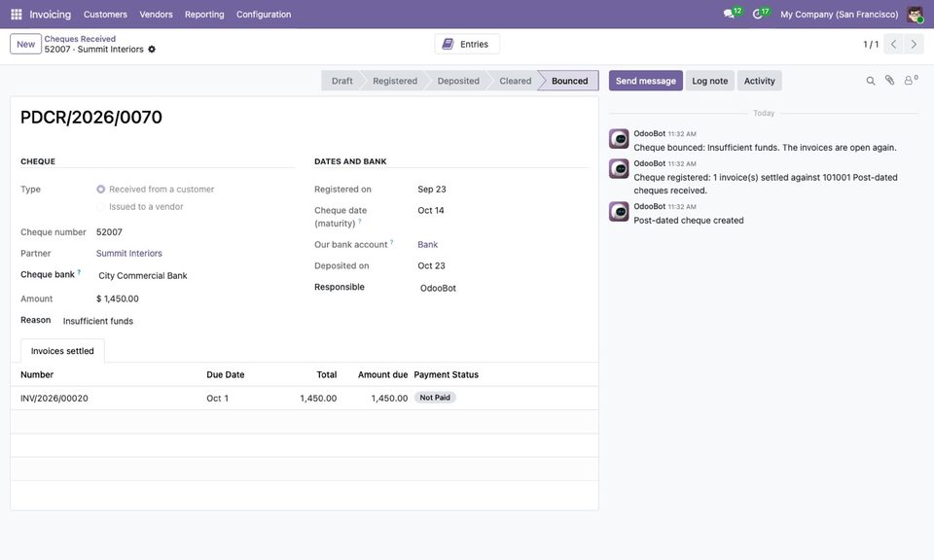Open the Reporting menu
934x560 pixels.
coord(204,15)
